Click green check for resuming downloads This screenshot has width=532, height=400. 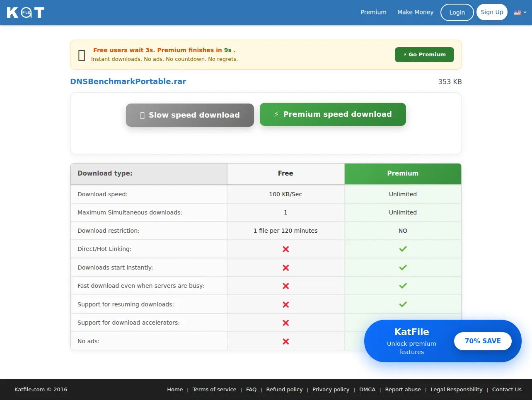[403, 304]
